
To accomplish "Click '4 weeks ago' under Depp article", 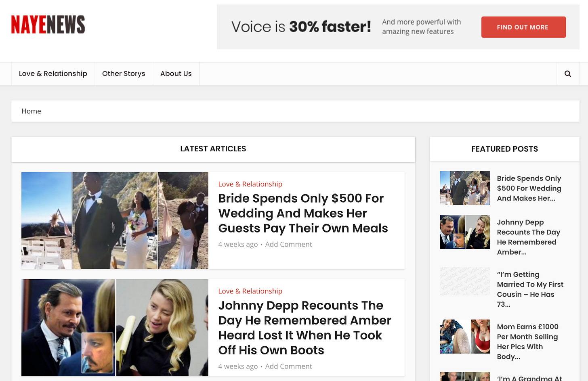I will click(238, 366).
